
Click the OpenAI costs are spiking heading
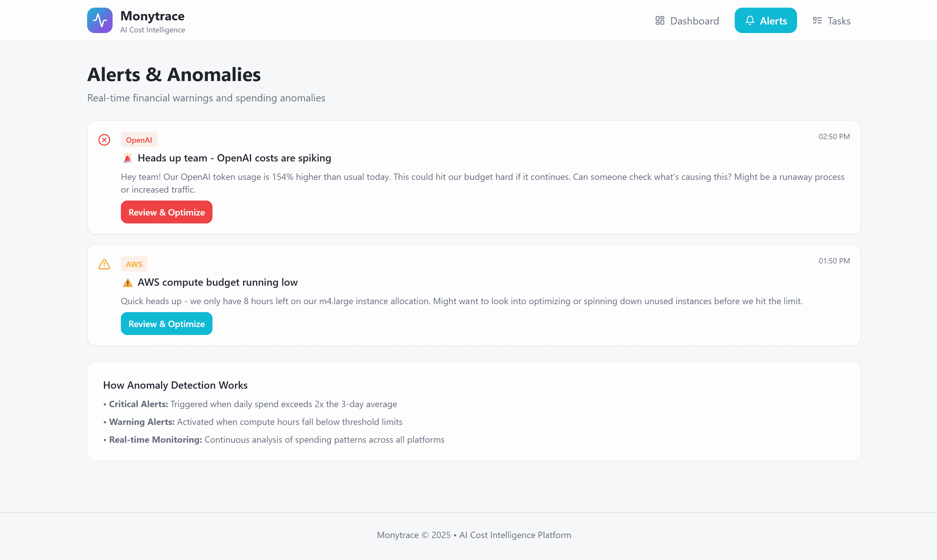(234, 158)
